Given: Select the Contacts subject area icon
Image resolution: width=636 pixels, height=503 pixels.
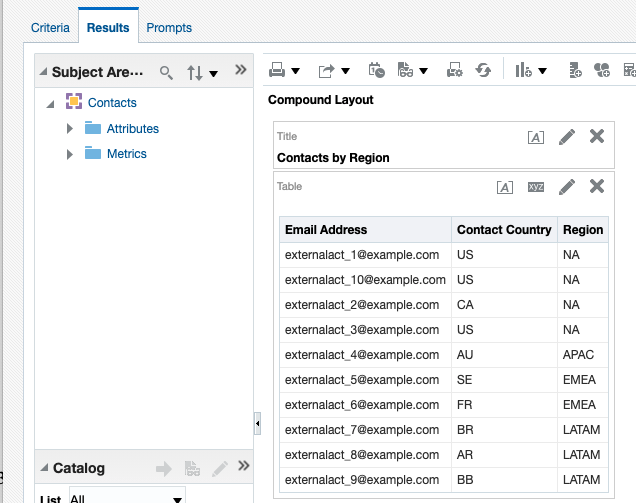Looking at the screenshot, I should pos(74,101).
